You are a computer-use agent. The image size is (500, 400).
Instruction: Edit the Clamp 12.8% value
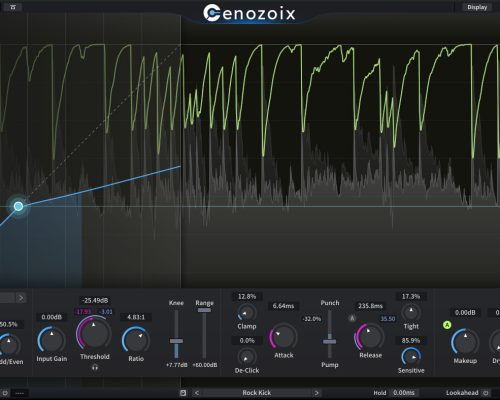(x=247, y=296)
